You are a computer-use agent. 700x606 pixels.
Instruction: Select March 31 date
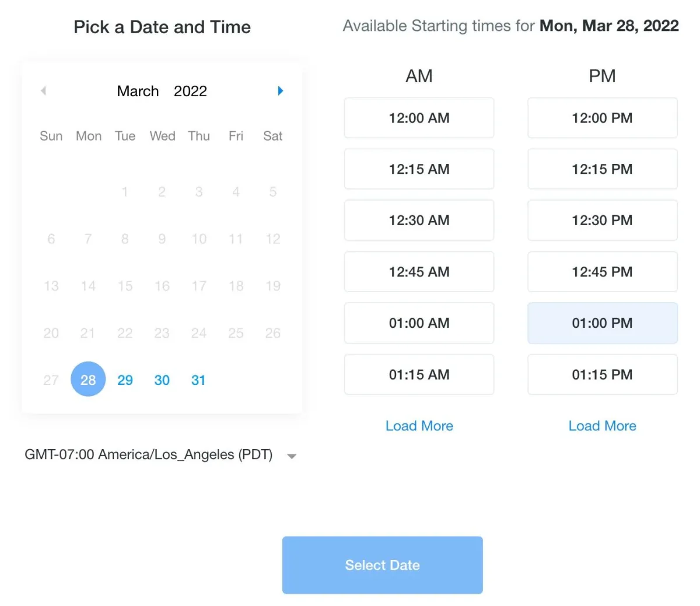[x=198, y=380]
